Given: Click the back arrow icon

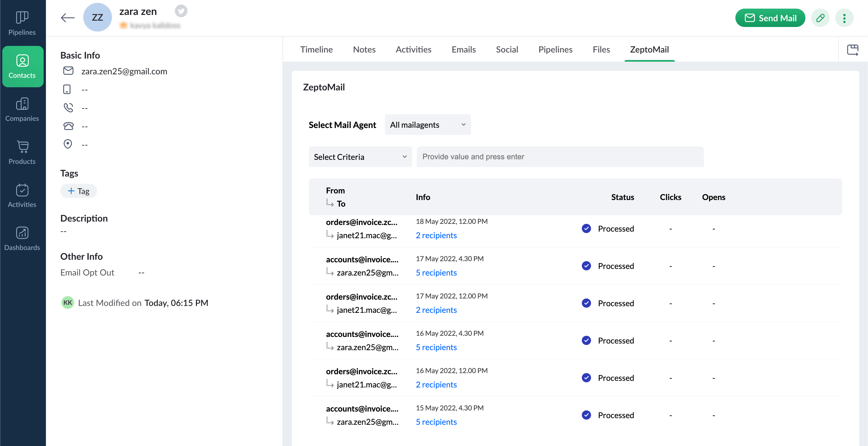Looking at the screenshot, I should click(x=67, y=18).
